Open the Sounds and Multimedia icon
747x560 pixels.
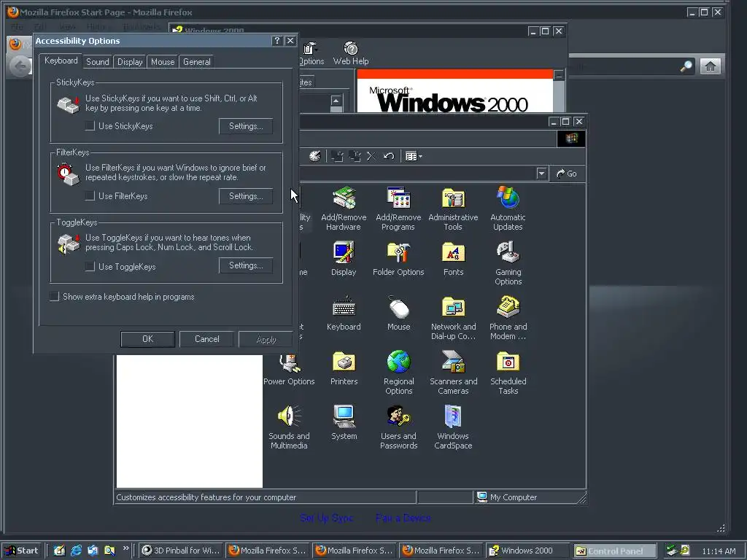tap(289, 427)
